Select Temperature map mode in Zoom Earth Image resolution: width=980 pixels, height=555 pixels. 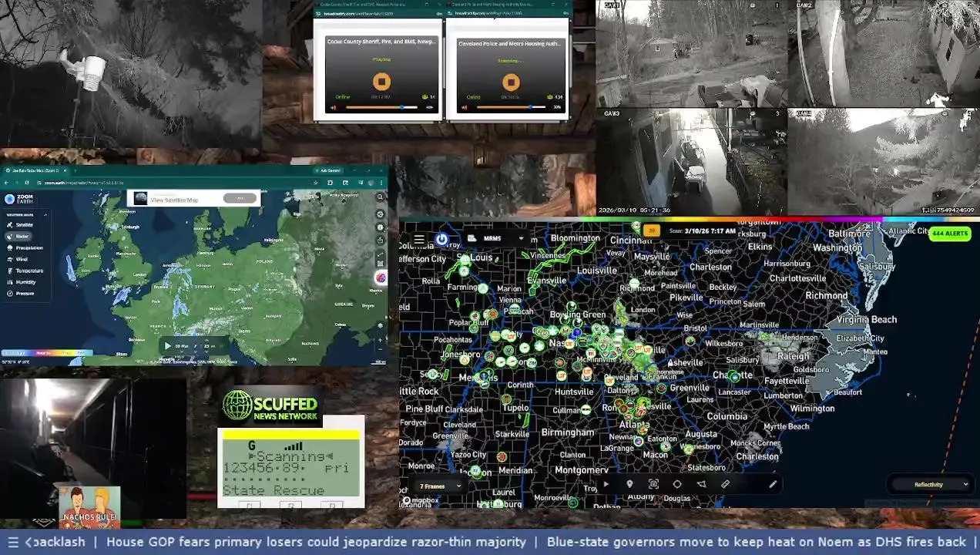[25, 271]
